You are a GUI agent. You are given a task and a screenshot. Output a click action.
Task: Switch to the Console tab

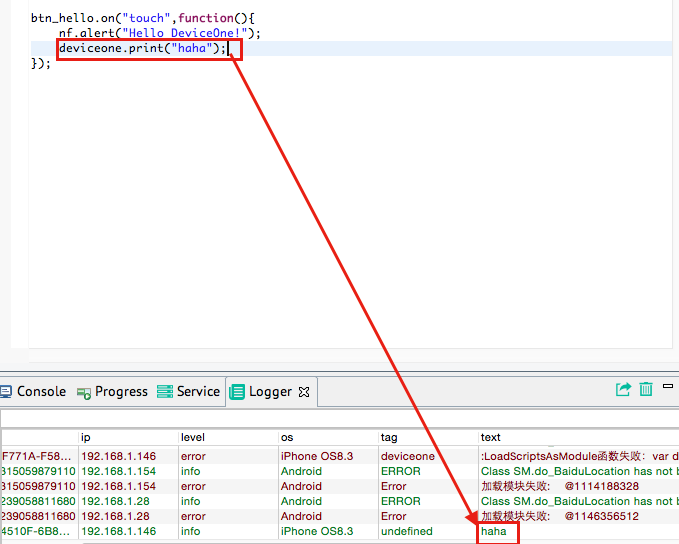[x=34, y=392]
